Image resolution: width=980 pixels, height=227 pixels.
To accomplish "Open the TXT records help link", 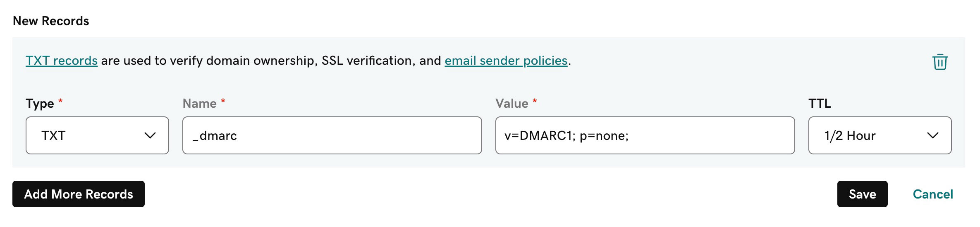I will point(62,61).
